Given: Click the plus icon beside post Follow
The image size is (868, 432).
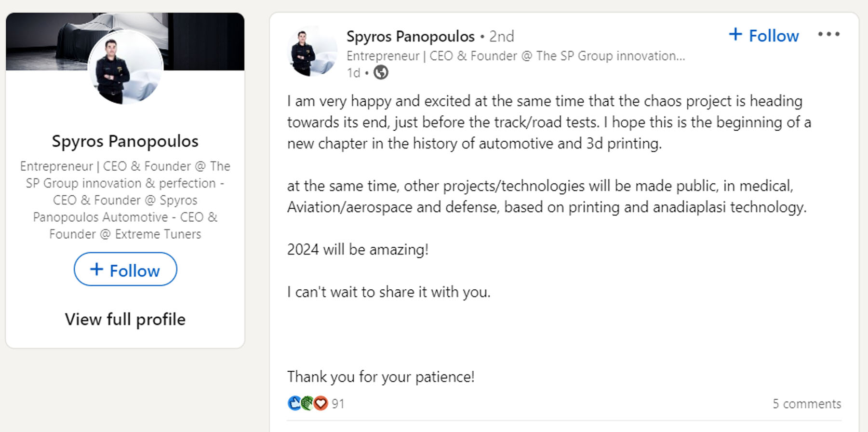Looking at the screenshot, I should [x=735, y=34].
